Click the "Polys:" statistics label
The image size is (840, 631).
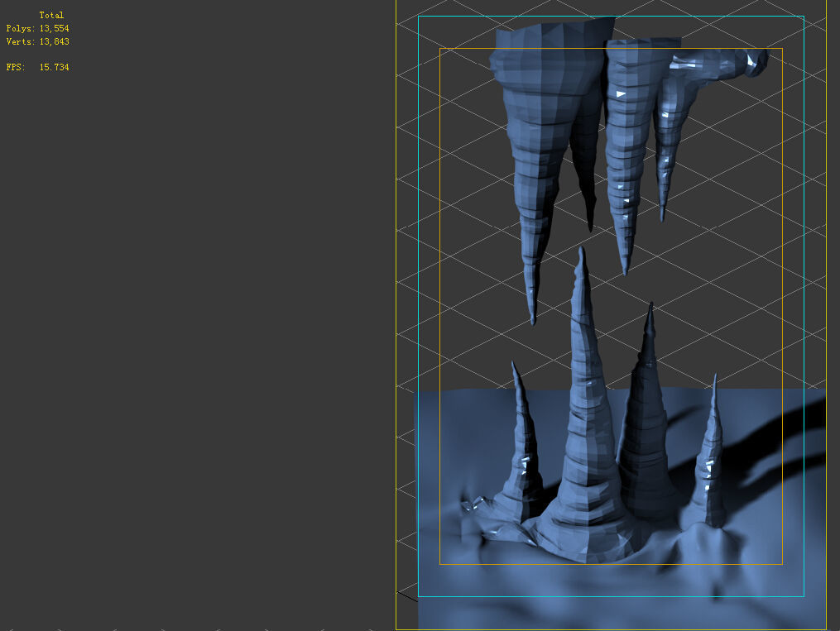tap(21, 28)
